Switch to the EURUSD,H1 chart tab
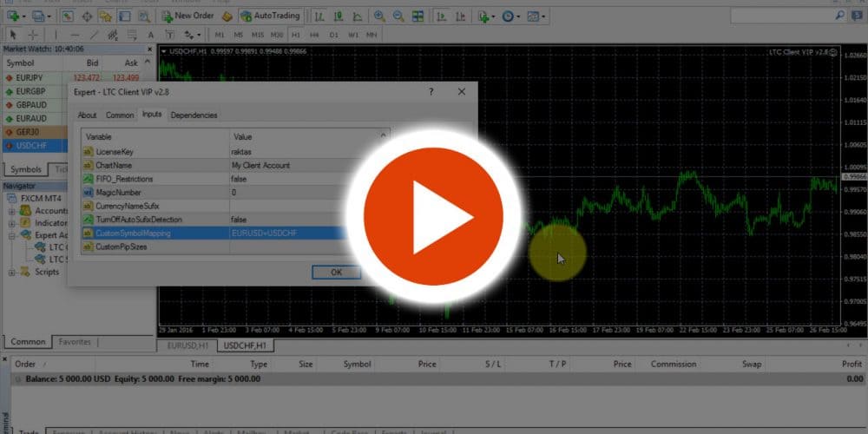 (187, 345)
